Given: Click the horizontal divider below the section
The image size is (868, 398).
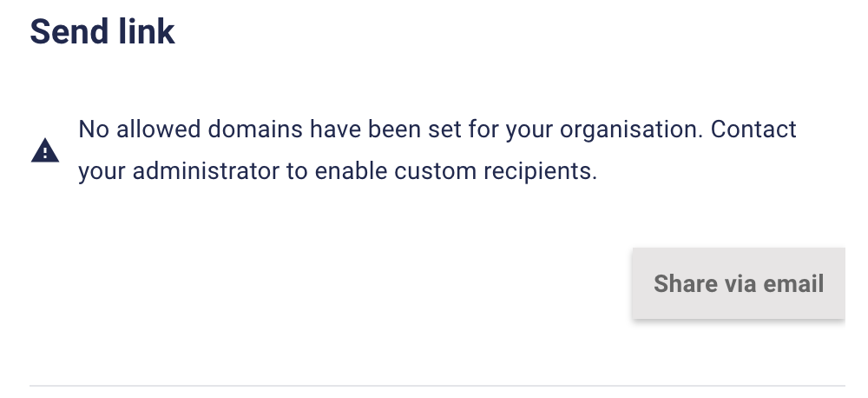Looking at the screenshot, I should pos(437,385).
